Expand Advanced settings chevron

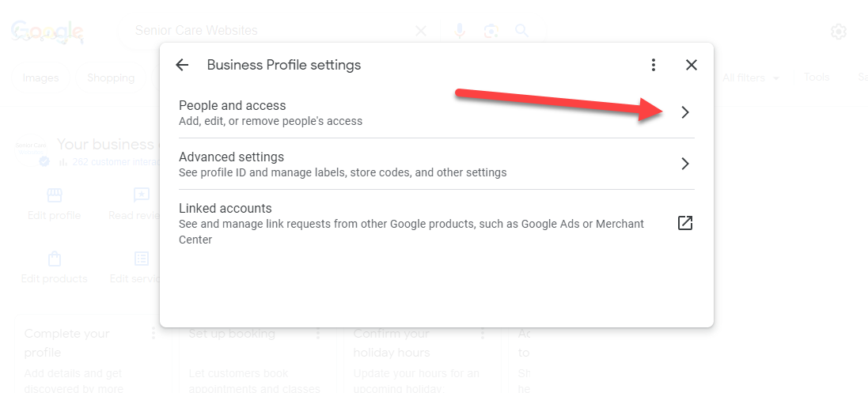(x=685, y=164)
